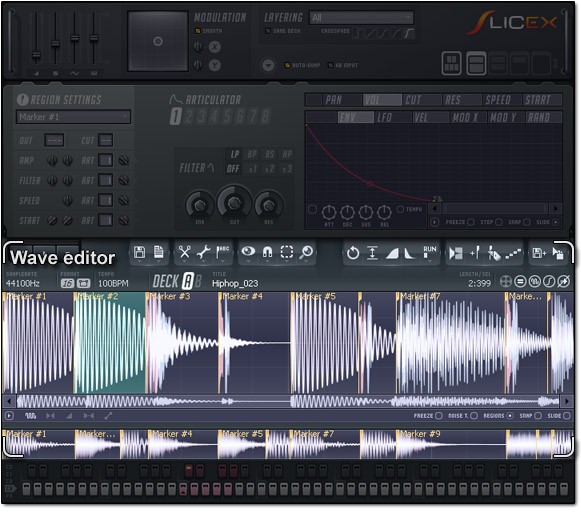Click the fade-out curve icon

coord(409,254)
